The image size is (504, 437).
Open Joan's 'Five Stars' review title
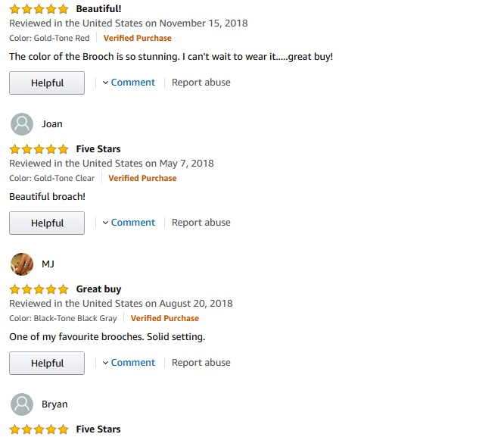[x=98, y=149]
